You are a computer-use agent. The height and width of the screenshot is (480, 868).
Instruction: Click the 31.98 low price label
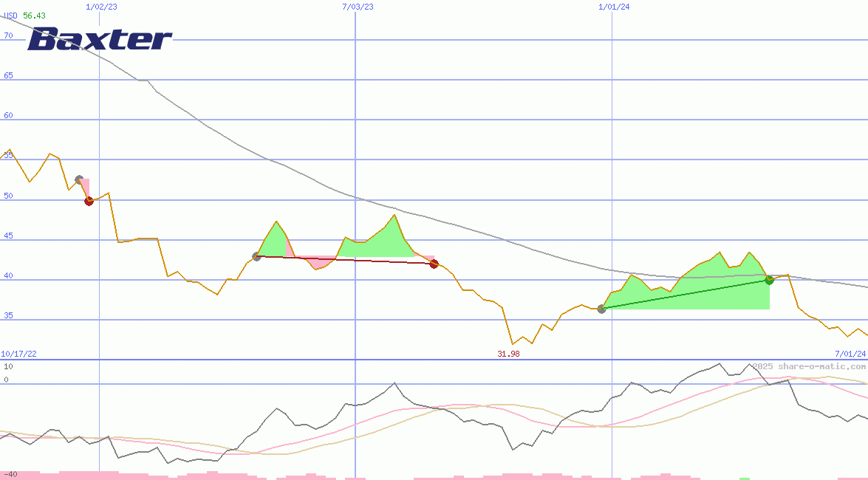[x=508, y=354]
